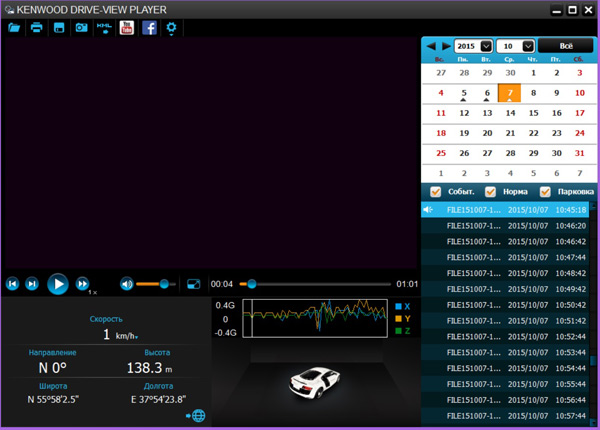Toggle the 'Событ.' event checkbox
This screenshot has height=430, width=600.
point(435,192)
